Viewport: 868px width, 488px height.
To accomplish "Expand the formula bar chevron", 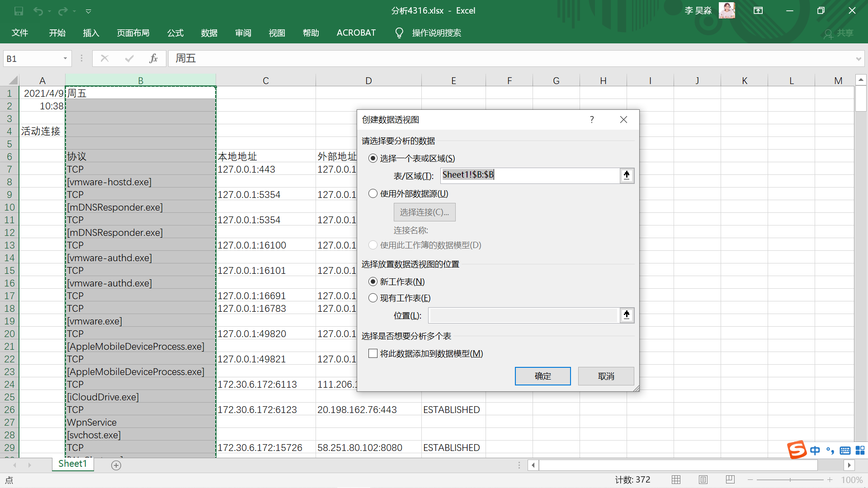I will tap(858, 59).
